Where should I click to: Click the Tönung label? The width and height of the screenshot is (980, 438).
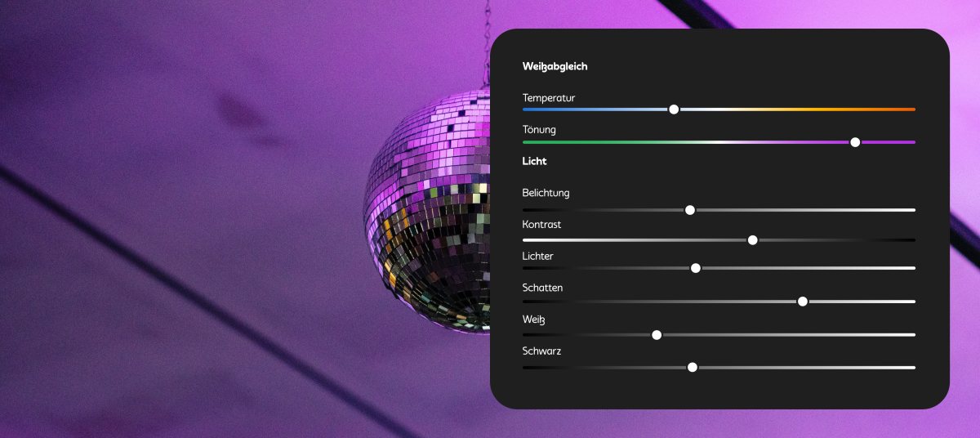[x=539, y=130]
